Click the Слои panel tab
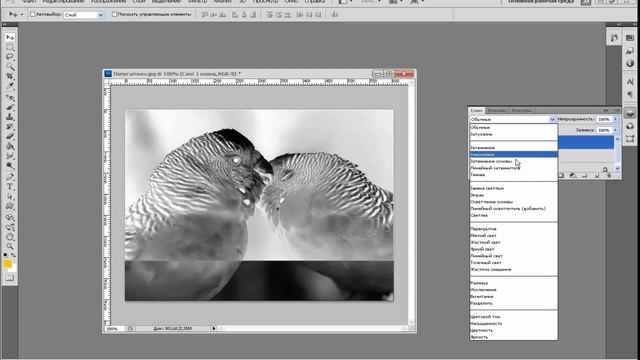 (x=476, y=111)
